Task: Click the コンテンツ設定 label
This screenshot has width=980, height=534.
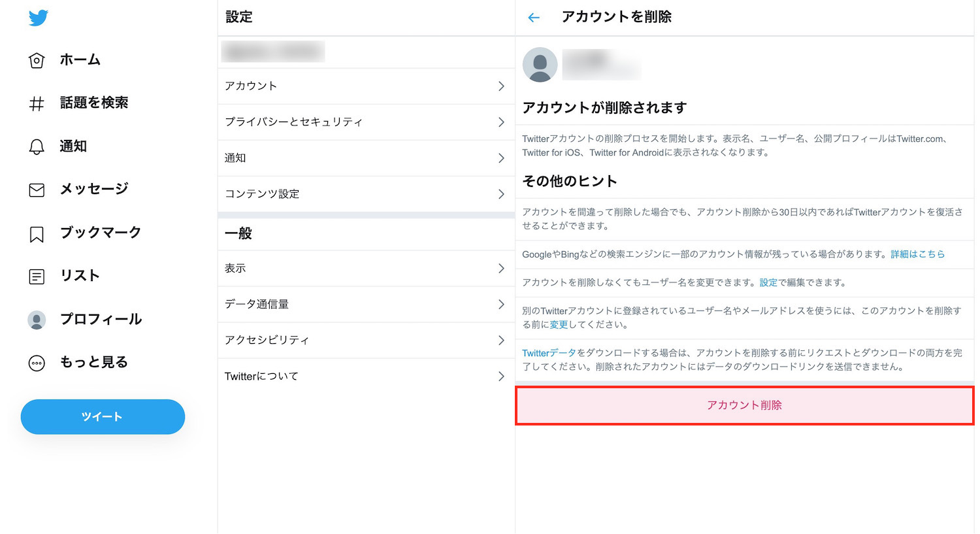Action: point(262,194)
